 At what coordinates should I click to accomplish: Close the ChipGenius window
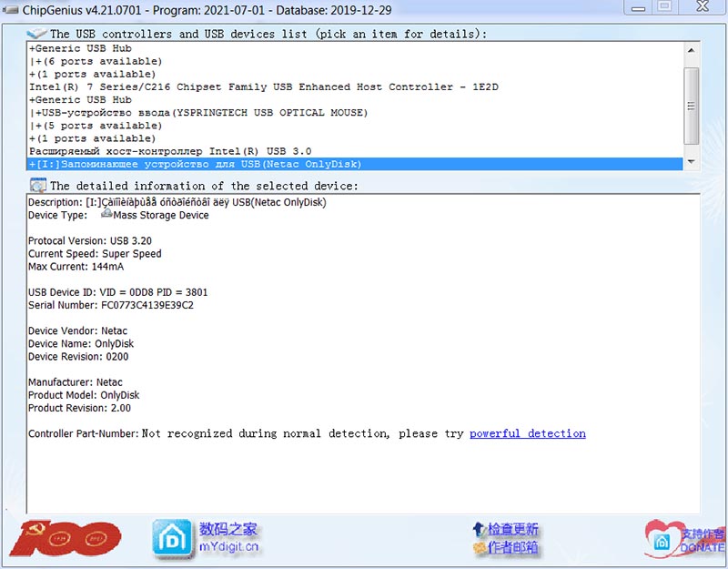pos(703,7)
